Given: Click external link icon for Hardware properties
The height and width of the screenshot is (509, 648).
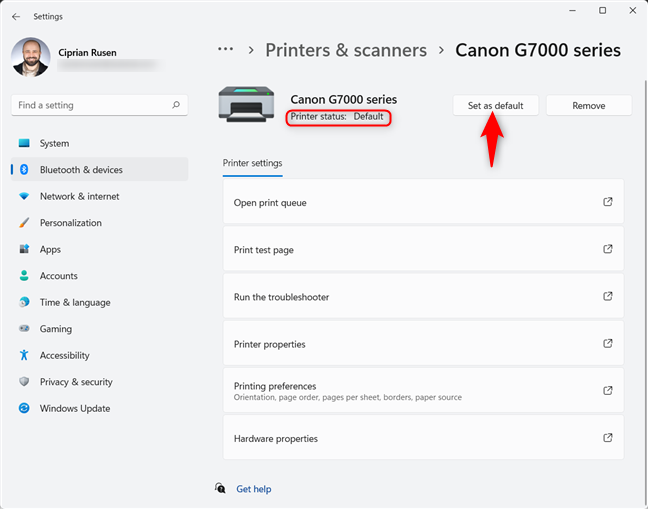Looking at the screenshot, I should [608, 438].
